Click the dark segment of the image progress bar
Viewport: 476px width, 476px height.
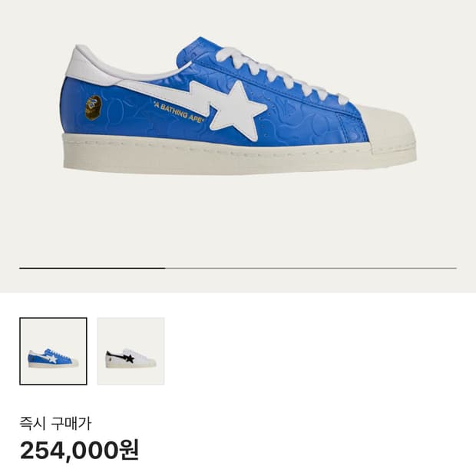click(x=92, y=268)
